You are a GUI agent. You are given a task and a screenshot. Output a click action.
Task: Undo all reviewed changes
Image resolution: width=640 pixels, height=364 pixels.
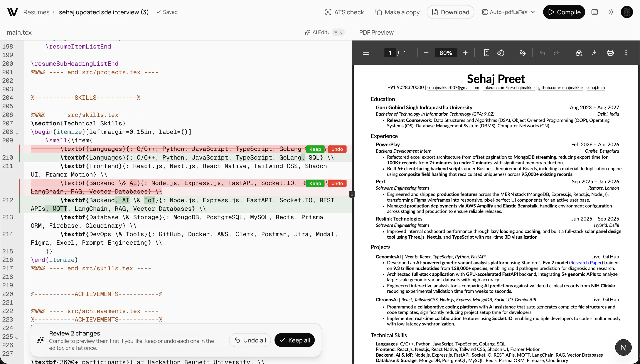coord(250,340)
